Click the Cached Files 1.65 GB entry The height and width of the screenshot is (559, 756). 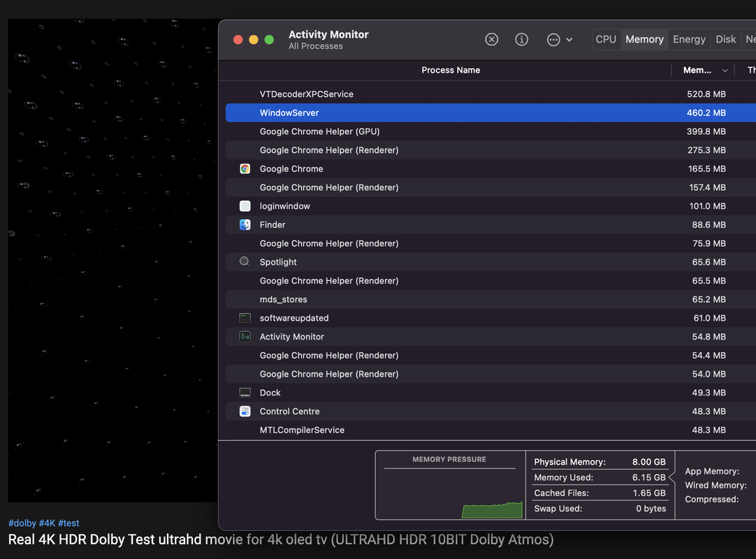[x=599, y=493]
